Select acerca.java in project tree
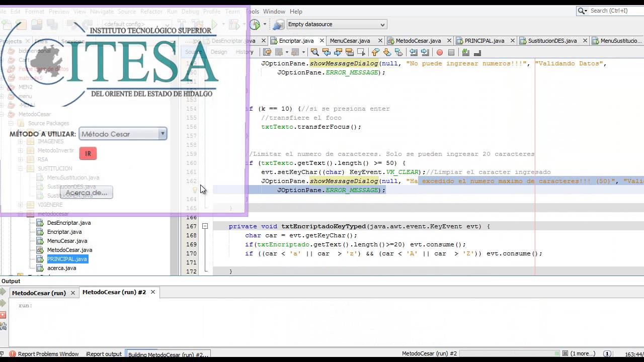 pyautogui.click(x=61, y=268)
